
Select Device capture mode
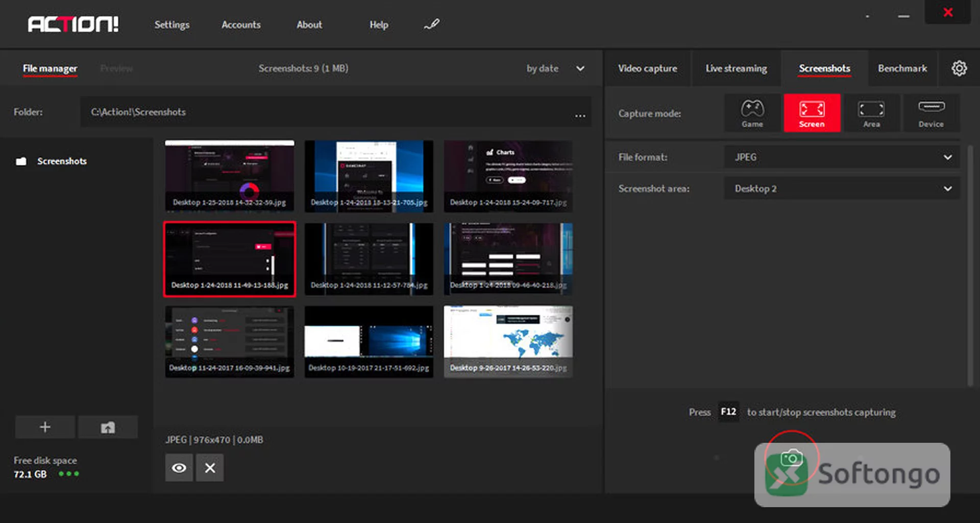click(x=931, y=113)
